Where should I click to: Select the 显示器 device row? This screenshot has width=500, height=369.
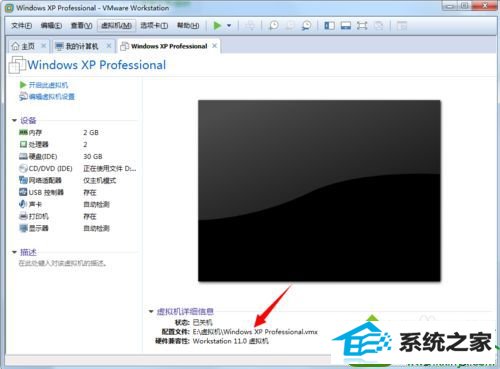[77, 228]
